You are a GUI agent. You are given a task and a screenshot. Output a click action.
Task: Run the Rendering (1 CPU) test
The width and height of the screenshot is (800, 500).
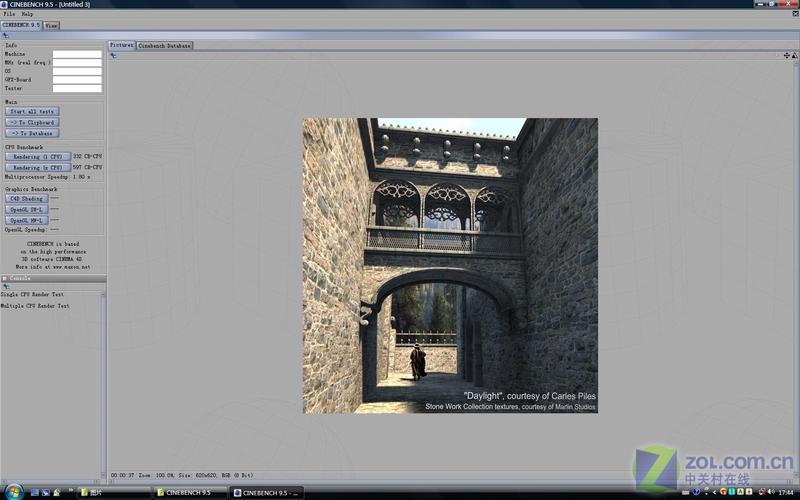tap(38, 157)
